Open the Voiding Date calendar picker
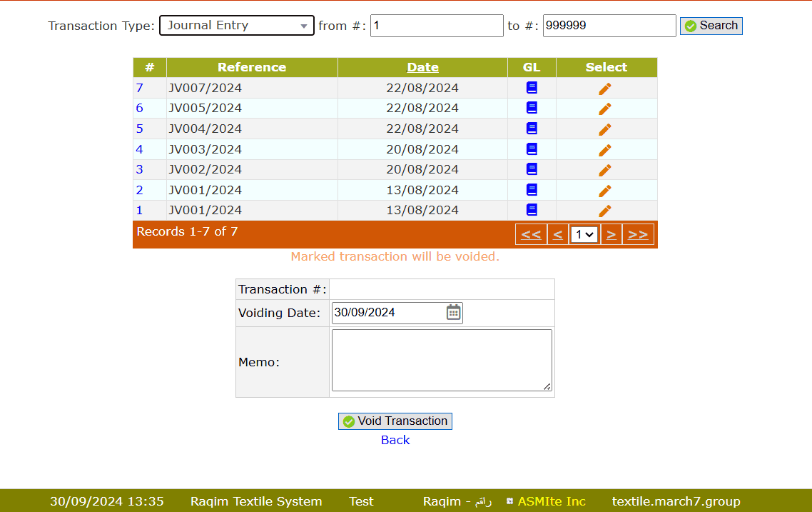This screenshot has height=512, width=812. coord(453,312)
